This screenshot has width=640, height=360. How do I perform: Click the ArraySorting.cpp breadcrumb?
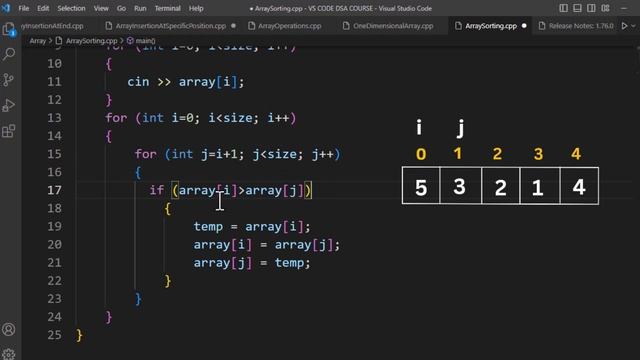point(91,41)
